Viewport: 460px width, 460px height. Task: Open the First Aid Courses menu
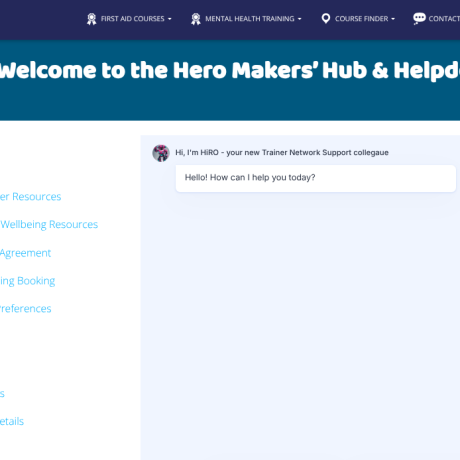pyautogui.click(x=132, y=19)
